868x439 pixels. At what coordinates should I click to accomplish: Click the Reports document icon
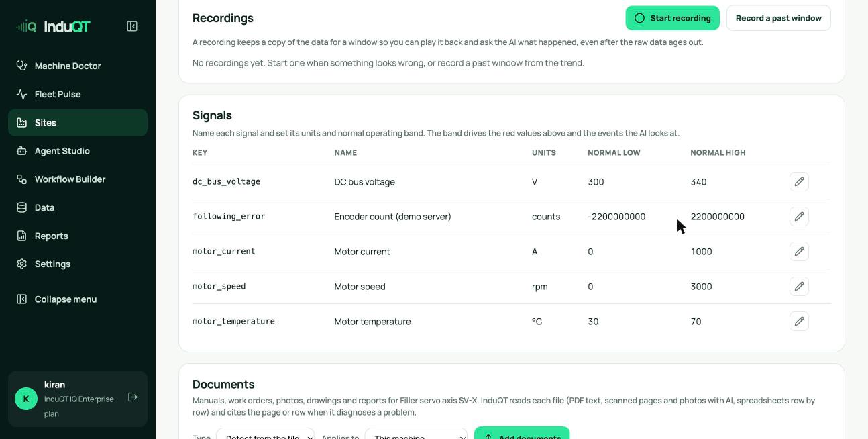[21, 236]
